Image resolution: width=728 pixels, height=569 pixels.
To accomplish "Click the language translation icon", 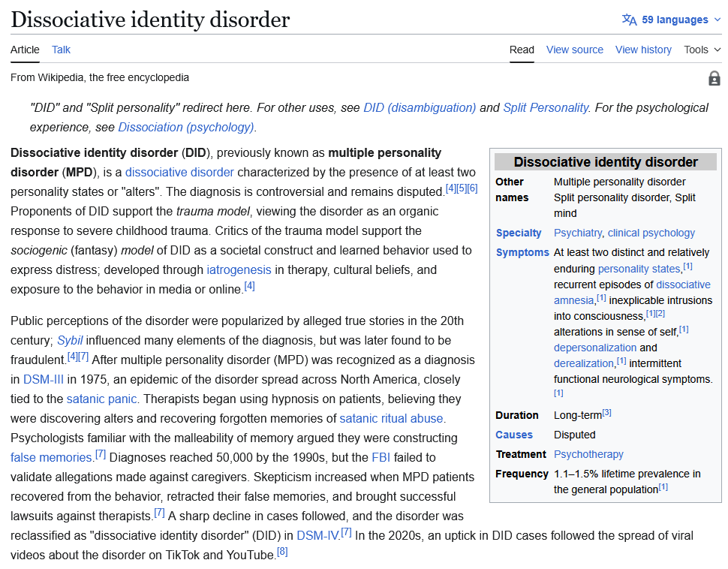I will (x=629, y=20).
